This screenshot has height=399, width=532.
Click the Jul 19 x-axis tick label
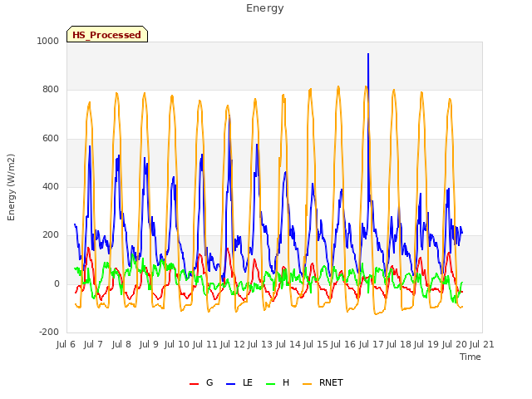point(426,345)
